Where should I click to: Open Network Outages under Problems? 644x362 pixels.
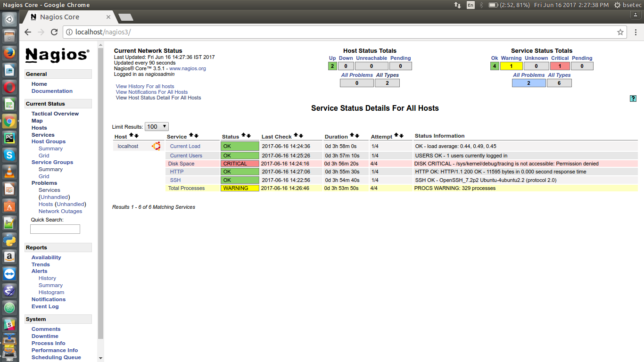[x=60, y=211]
